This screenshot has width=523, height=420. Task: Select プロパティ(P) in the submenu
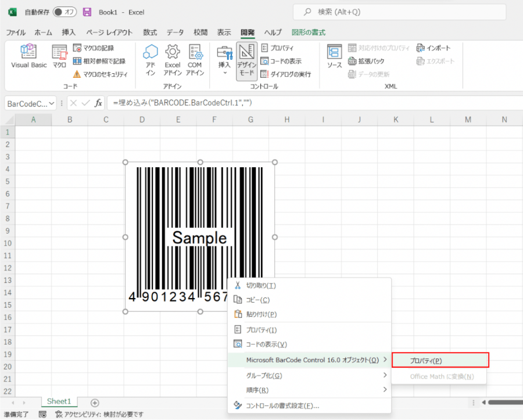(440, 360)
